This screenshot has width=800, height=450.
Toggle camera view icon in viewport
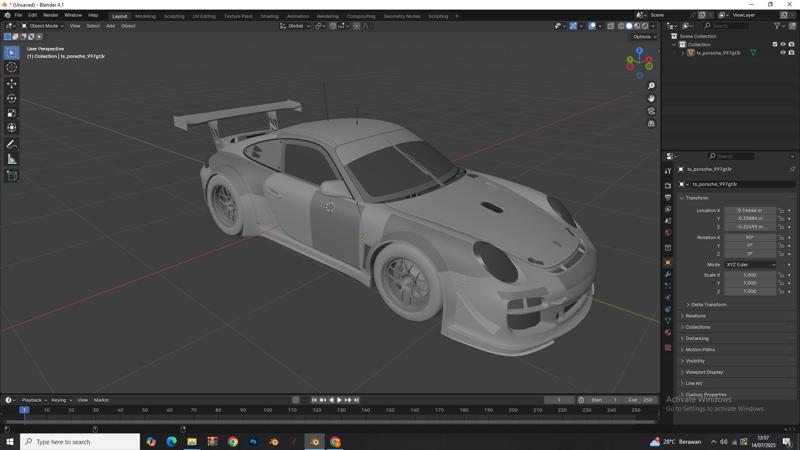click(x=651, y=111)
